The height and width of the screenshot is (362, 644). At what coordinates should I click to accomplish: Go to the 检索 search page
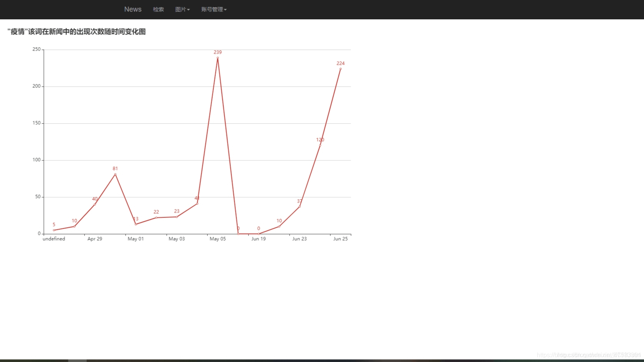pyautogui.click(x=158, y=9)
